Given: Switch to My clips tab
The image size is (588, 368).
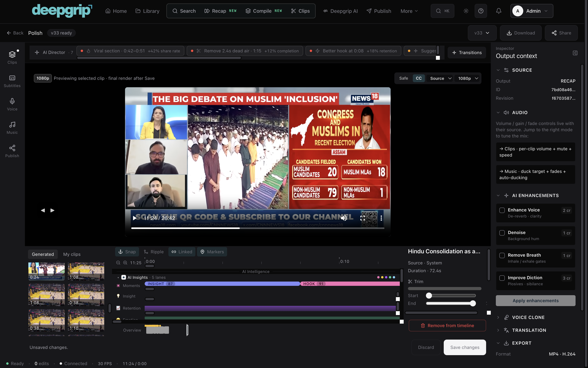Looking at the screenshot, I should pos(72,254).
